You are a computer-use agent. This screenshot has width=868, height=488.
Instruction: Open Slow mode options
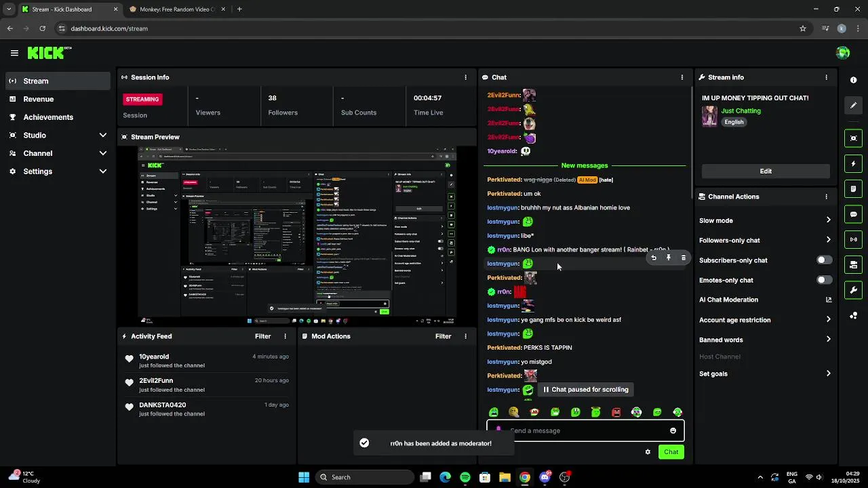(x=766, y=220)
